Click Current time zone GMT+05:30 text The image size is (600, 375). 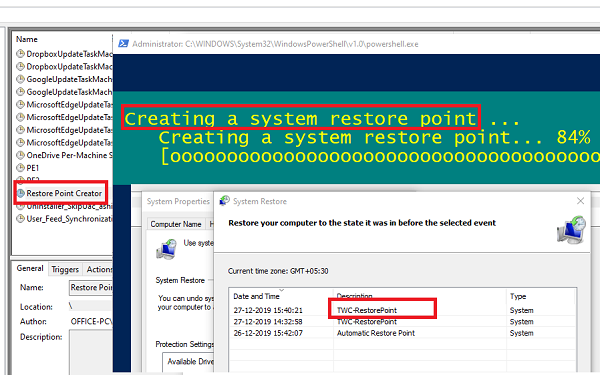(x=278, y=271)
